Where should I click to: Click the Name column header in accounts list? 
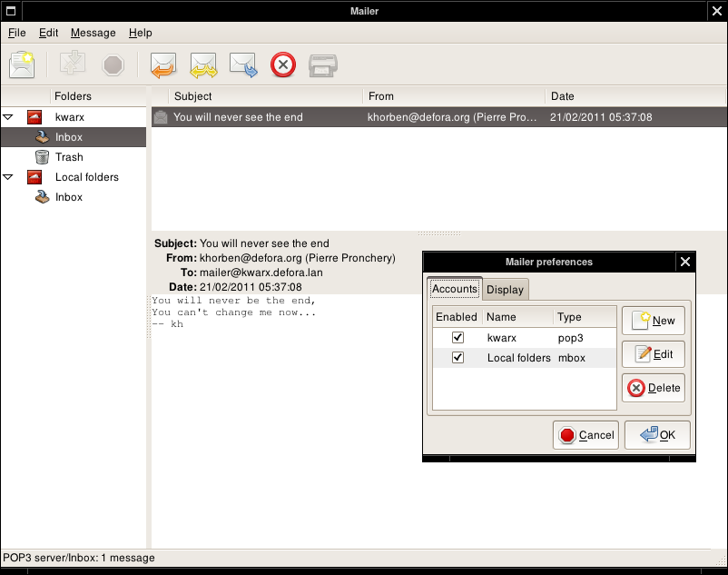coord(517,317)
